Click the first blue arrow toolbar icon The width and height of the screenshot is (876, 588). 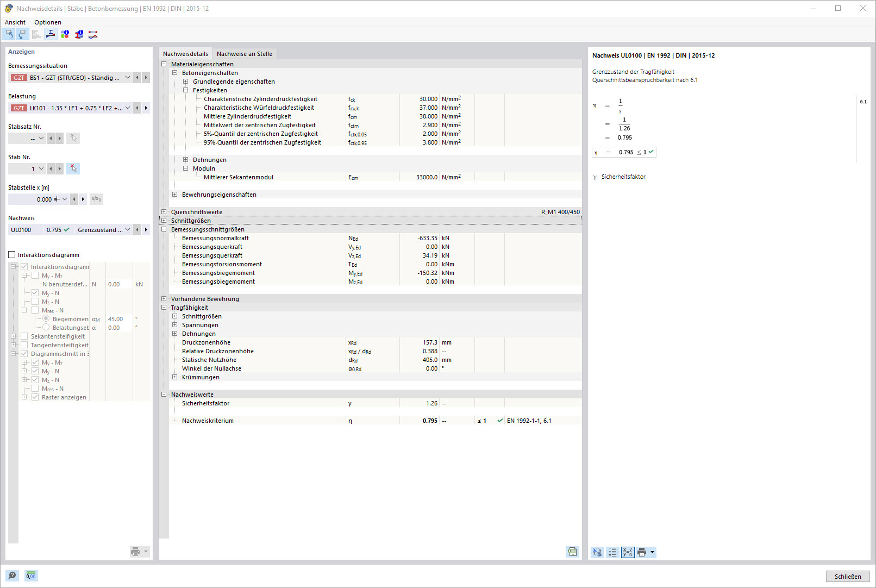[9, 34]
